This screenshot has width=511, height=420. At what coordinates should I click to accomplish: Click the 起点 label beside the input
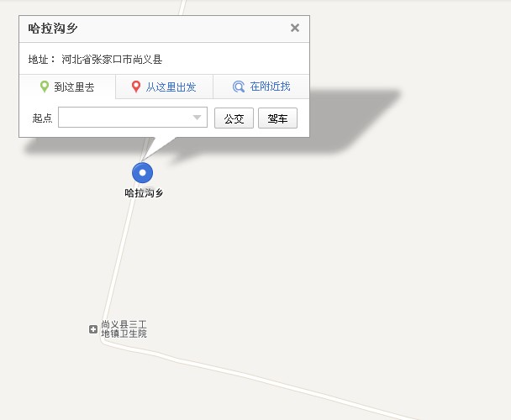[x=42, y=118]
